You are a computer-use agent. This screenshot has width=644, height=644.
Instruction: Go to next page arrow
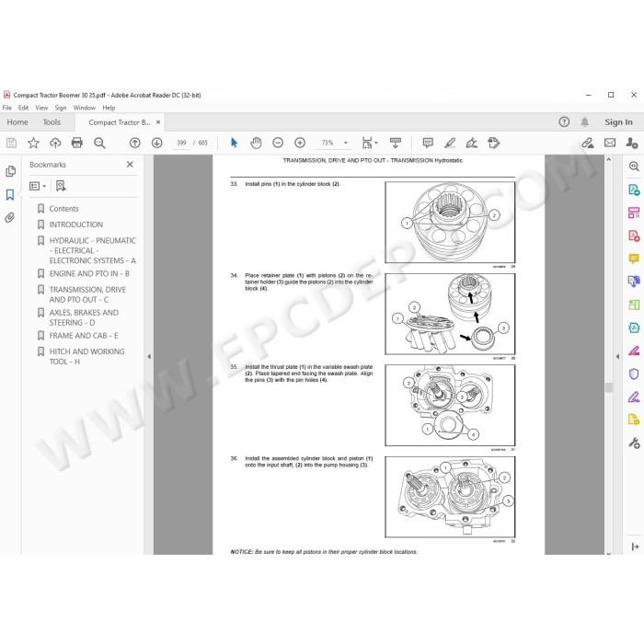pos(157,143)
